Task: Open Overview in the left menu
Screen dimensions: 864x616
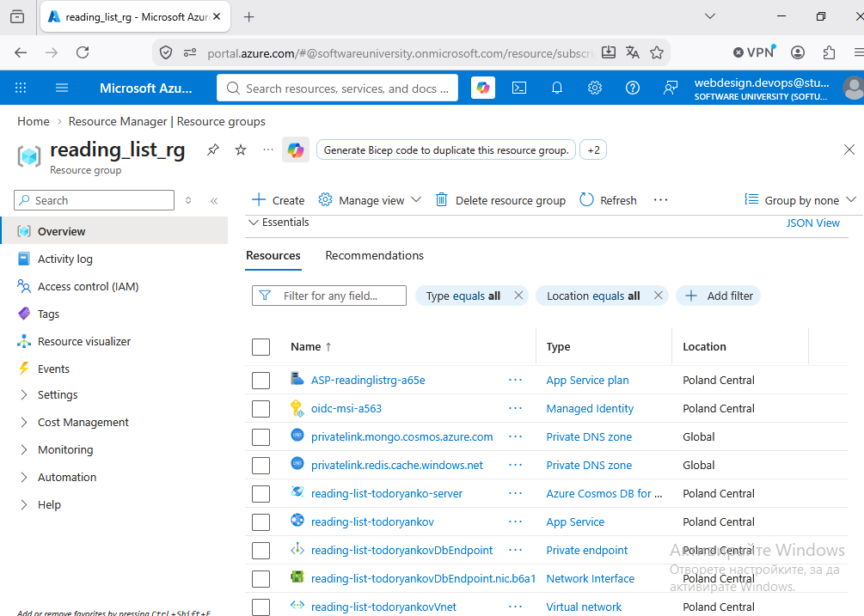Action: (x=113, y=231)
